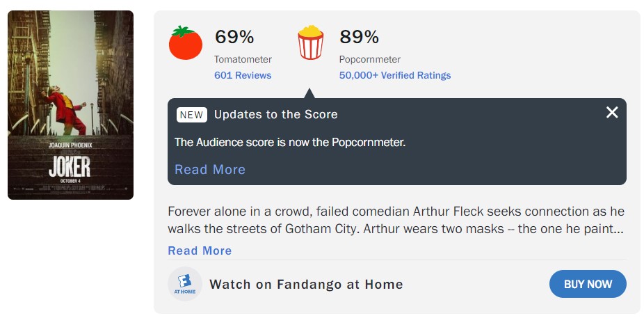Open the Joker movie poster thumbnail
Screen dimensions: 644x318
tap(71, 105)
